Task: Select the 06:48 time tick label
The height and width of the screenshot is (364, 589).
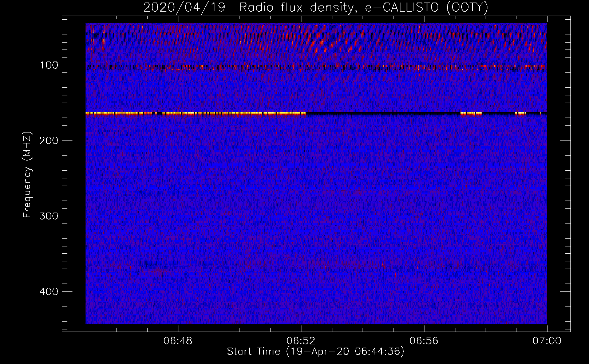Action: (x=178, y=341)
